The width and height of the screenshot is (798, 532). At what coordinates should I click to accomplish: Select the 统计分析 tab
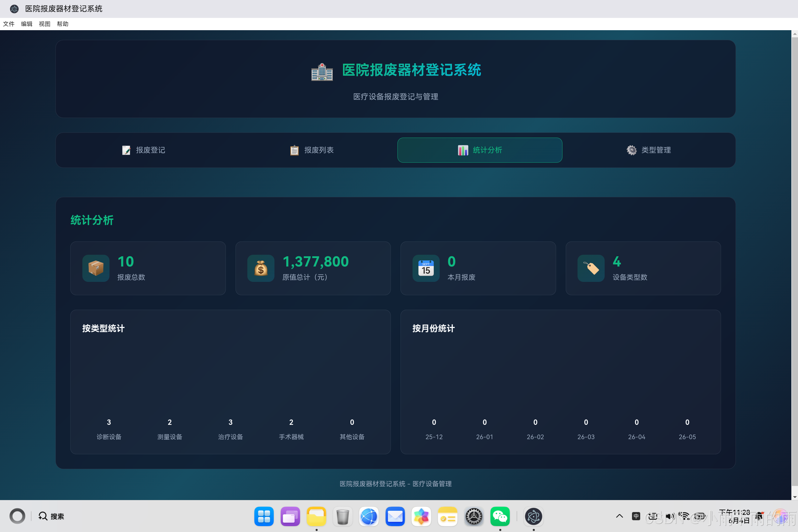tap(480, 150)
